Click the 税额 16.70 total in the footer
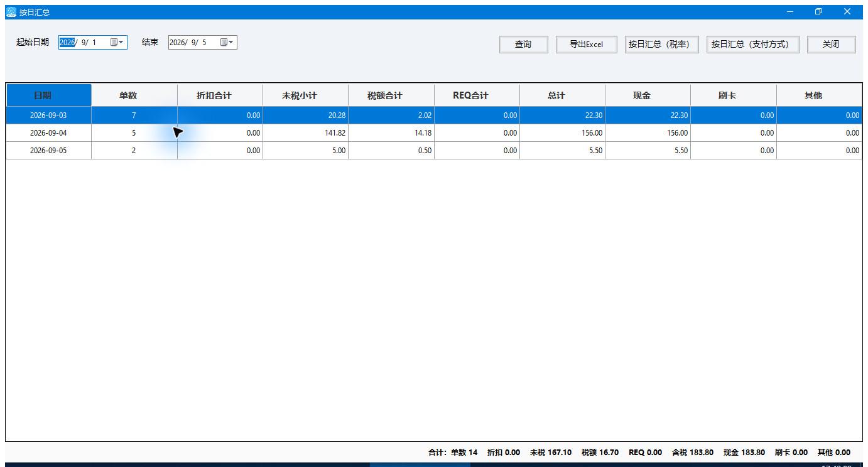868x467 pixels. pyautogui.click(x=600, y=453)
